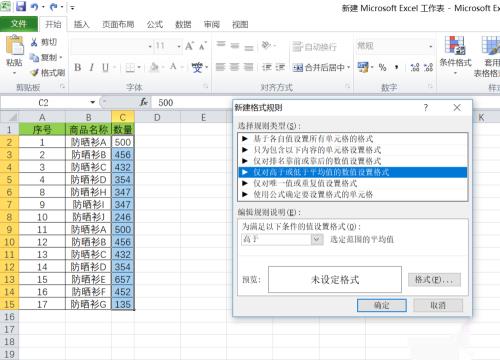Screen dimensions: 500x360
Task: Click the Top Align icon
Action: pos(221,45)
